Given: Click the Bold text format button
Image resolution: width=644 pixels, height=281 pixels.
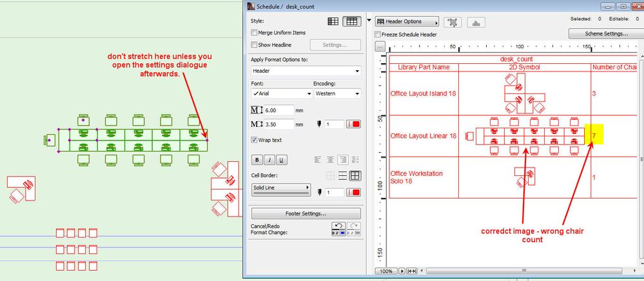Looking at the screenshot, I should tap(257, 160).
